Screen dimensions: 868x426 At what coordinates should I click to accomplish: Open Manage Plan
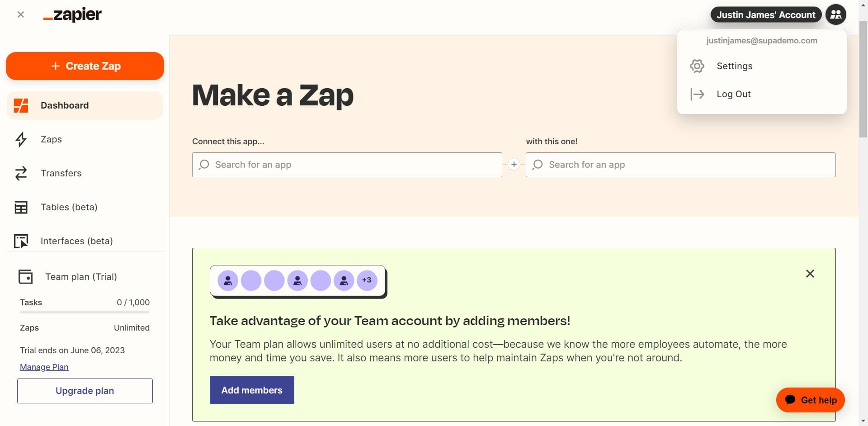(43, 367)
